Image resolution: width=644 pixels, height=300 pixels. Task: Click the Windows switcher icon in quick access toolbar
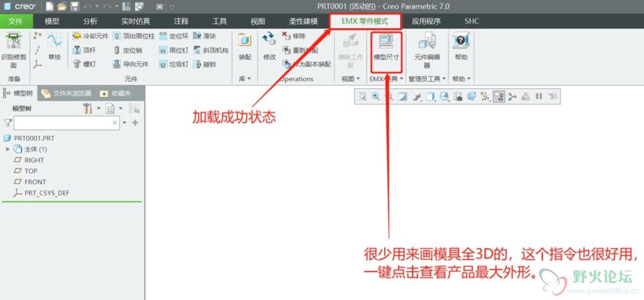[x=139, y=7]
